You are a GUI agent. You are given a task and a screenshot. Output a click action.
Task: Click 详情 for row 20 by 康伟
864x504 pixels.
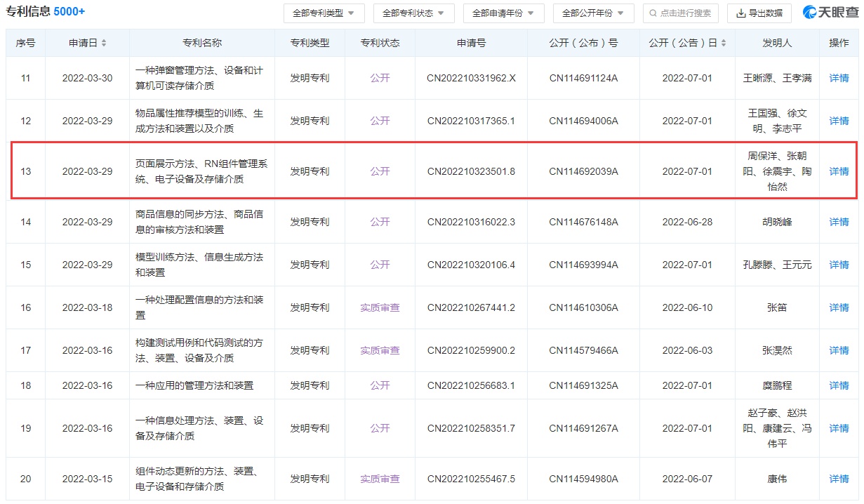(839, 479)
